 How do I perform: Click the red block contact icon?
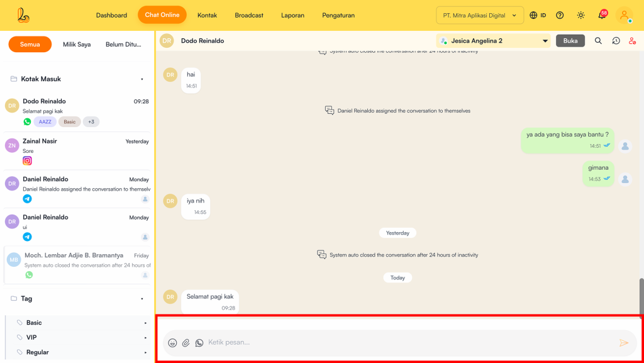(x=632, y=41)
